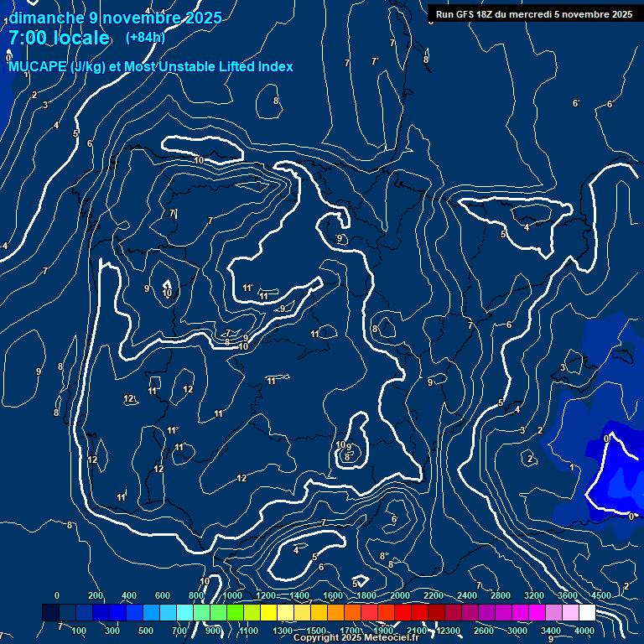
Task: Click the 'Run GFS 18Z du mercredi 5 novembre 2025' label
Action: (534, 14)
